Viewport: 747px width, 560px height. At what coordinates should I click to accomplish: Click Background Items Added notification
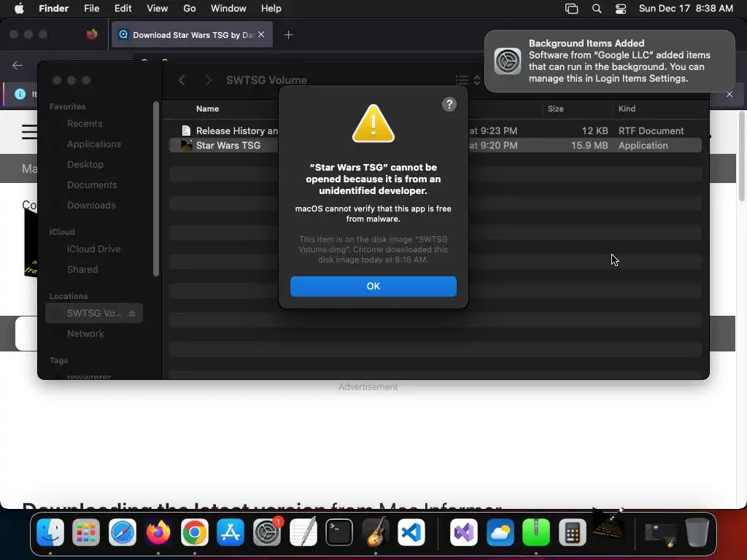tap(610, 61)
